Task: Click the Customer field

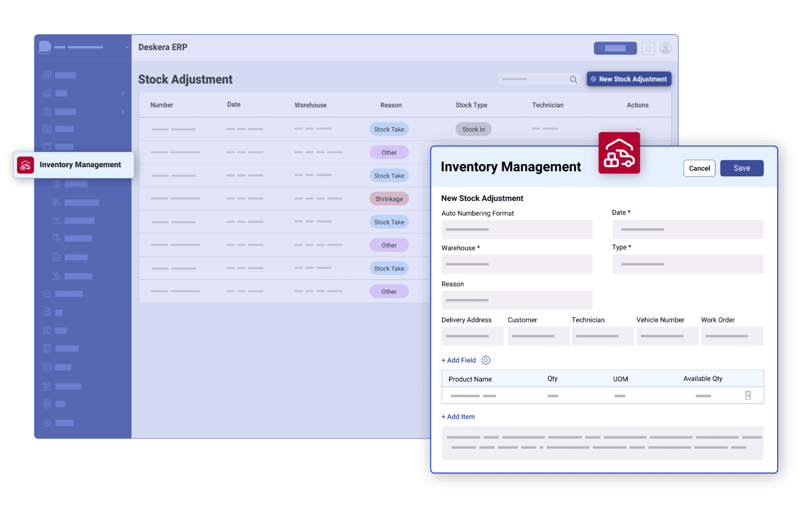Action: (538, 336)
